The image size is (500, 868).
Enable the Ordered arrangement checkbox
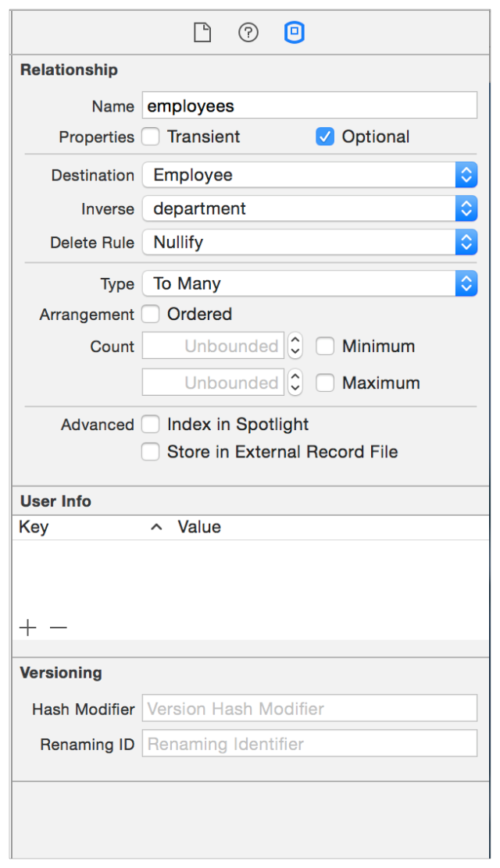(151, 315)
